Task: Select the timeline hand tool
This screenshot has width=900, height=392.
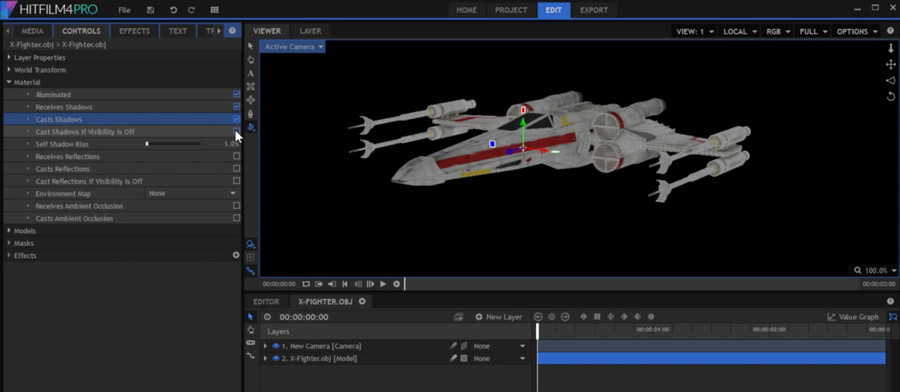Action: pyautogui.click(x=250, y=329)
